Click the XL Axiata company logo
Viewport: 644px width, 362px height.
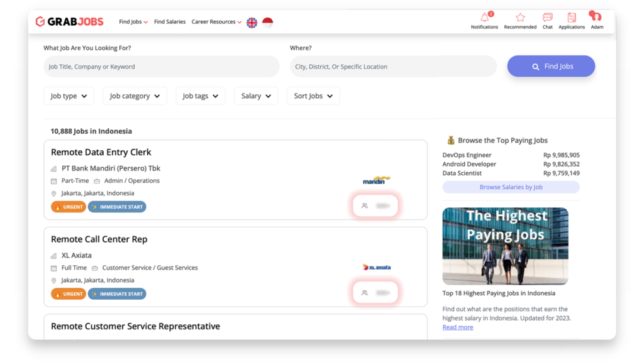pos(377,267)
